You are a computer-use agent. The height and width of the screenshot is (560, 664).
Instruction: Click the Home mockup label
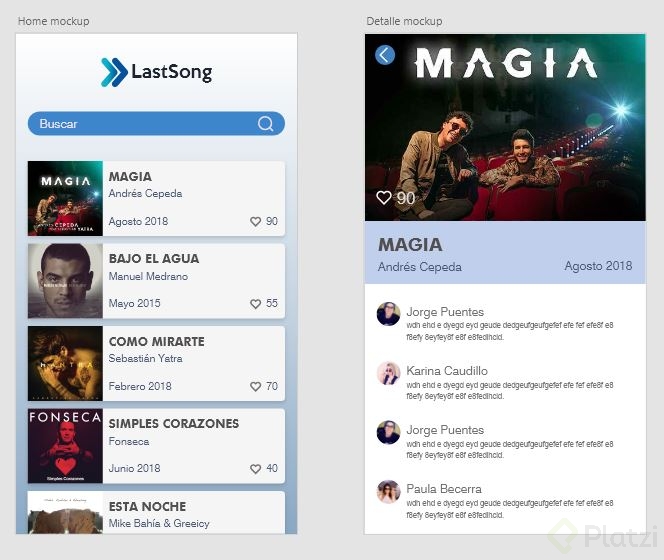click(x=53, y=21)
